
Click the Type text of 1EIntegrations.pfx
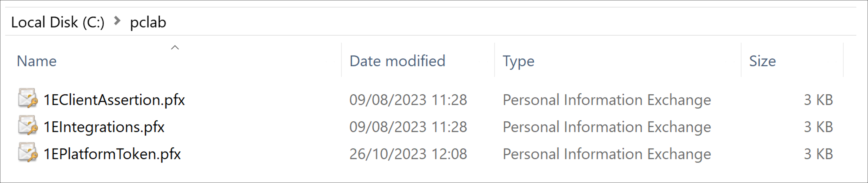tap(607, 127)
